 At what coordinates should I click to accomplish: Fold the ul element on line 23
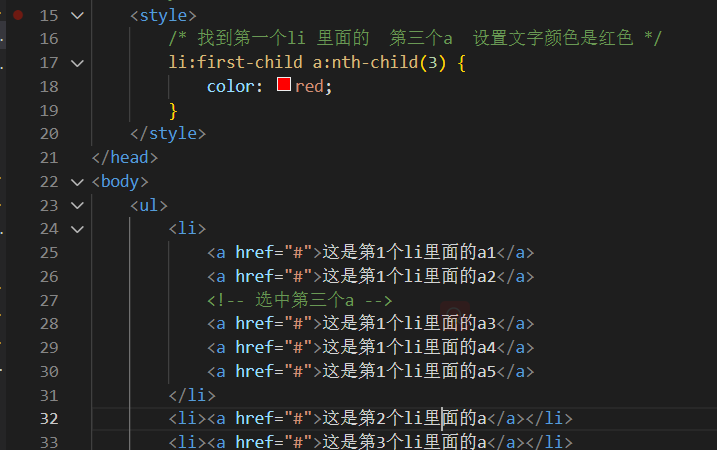(x=78, y=205)
